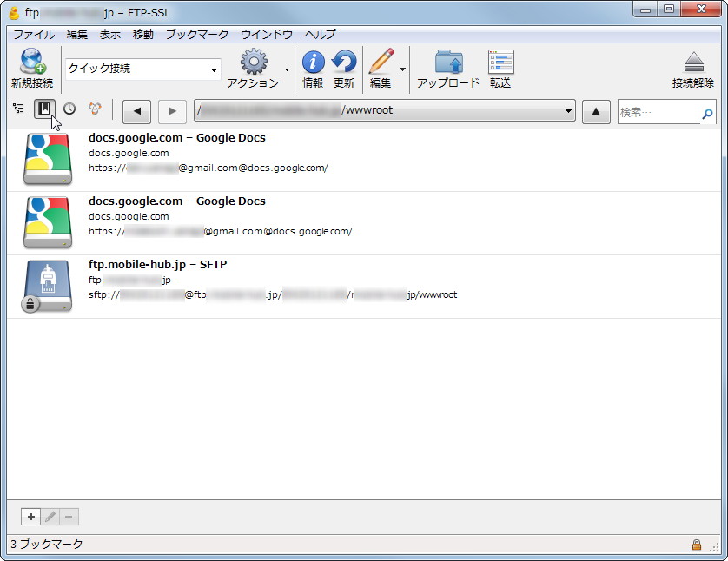
Task: Click the 接続解除 eject icon
Action: pyautogui.click(x=693, y=62)
